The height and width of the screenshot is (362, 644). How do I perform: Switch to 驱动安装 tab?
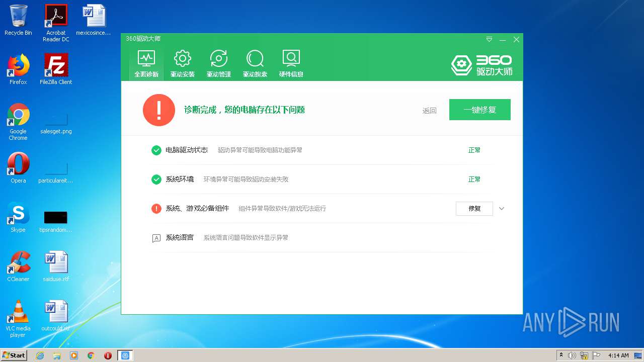click(182, 63)
